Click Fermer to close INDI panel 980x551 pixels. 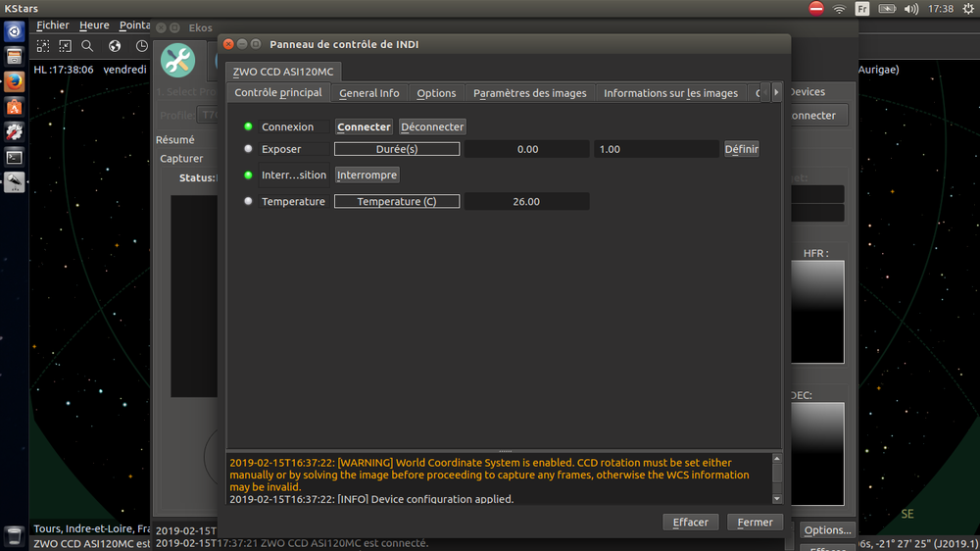click(x=755, y=523)
